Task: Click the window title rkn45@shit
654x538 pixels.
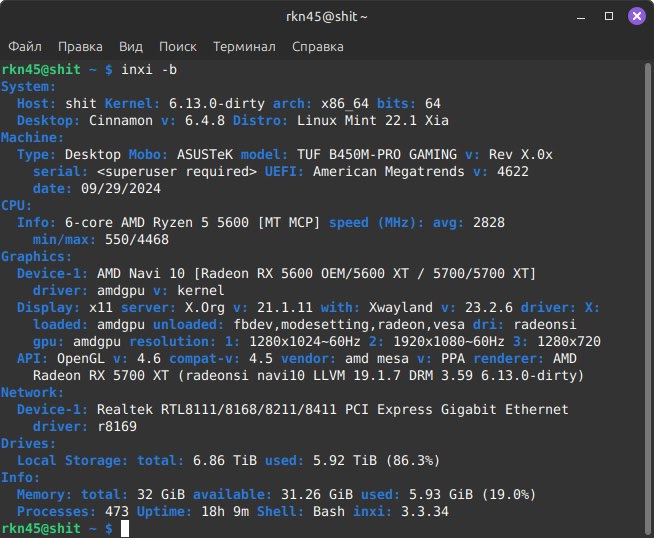Action: [x=327, y=17]
